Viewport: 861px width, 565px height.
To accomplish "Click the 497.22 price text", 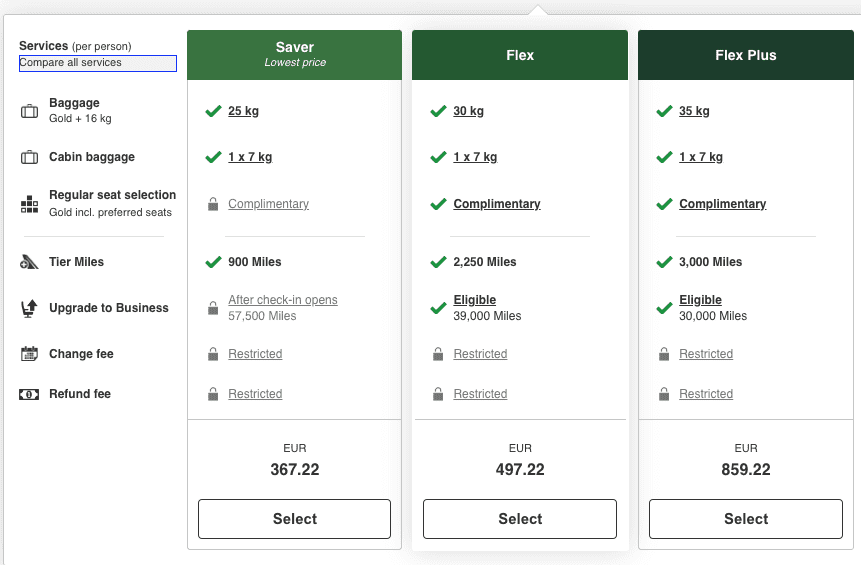I will coord(519,469).
